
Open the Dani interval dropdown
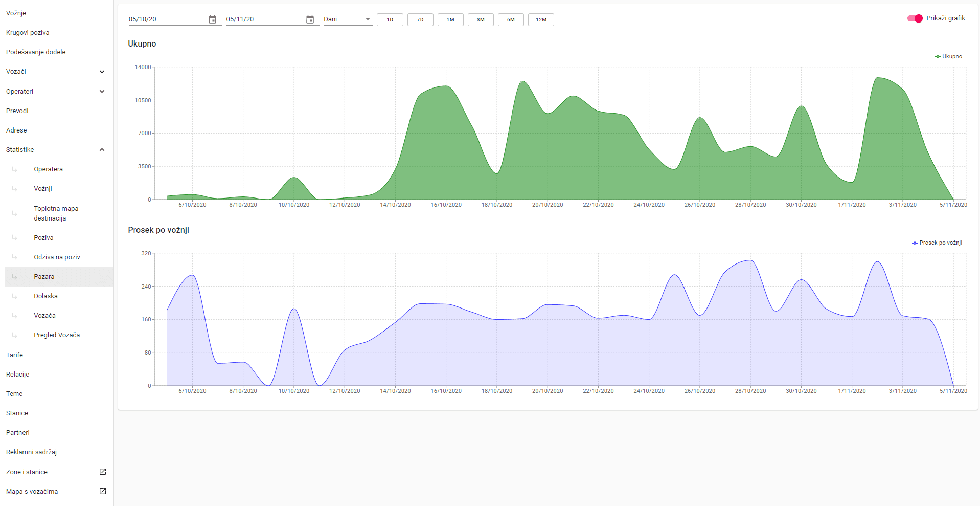(x=347, y=19)
